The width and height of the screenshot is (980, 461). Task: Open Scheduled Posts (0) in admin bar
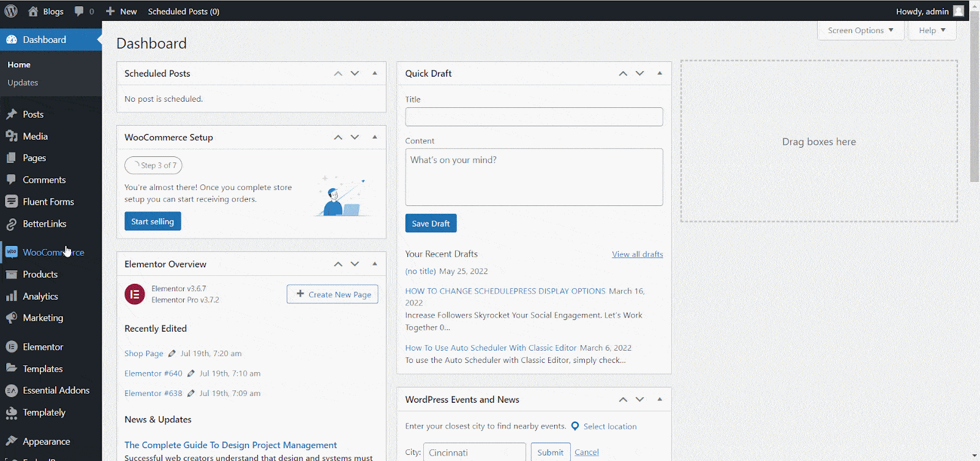pyautogui.click(x=184, y=11)
